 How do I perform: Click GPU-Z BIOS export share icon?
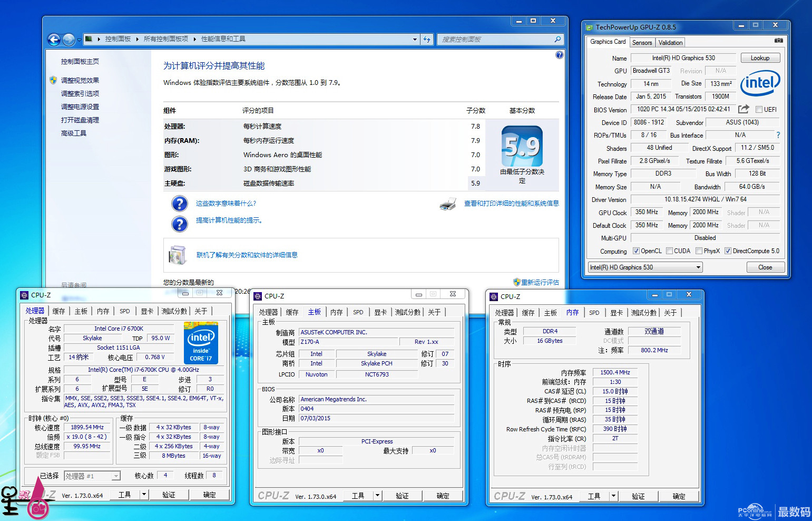[x=743, y=109]
